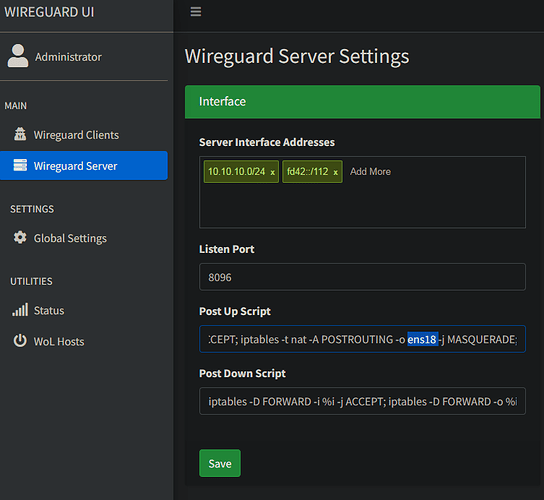Click into the Post Up Script field
The image size is (544, 500).
pyautogui.click(x=362, y=339)
